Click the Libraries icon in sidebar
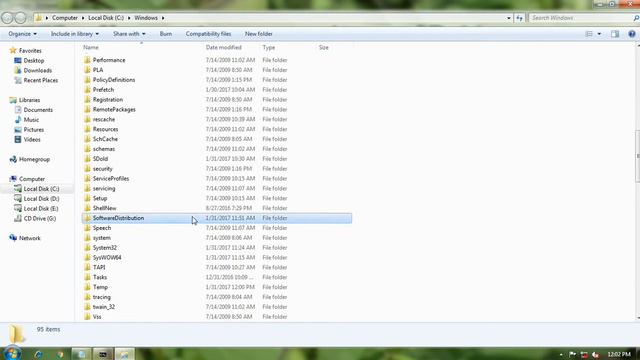This screenshot has height=360, width=640. [13, 100]
